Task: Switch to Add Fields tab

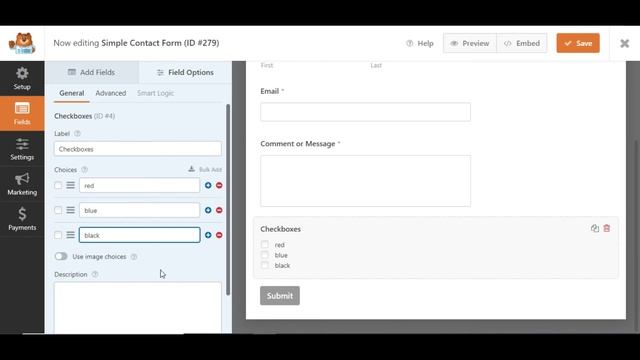Action: pos(92,72)
